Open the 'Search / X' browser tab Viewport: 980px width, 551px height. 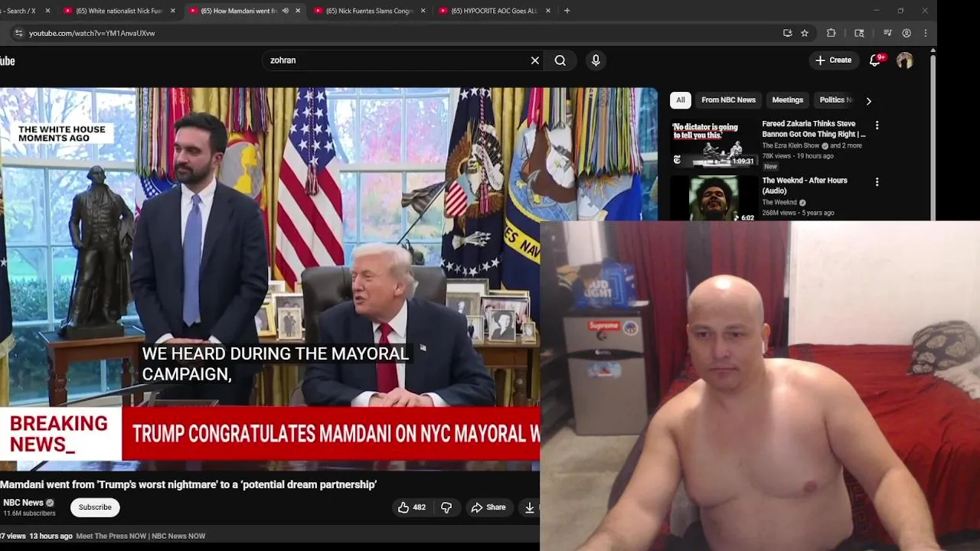pyautogui.click(x=23, y=11)
